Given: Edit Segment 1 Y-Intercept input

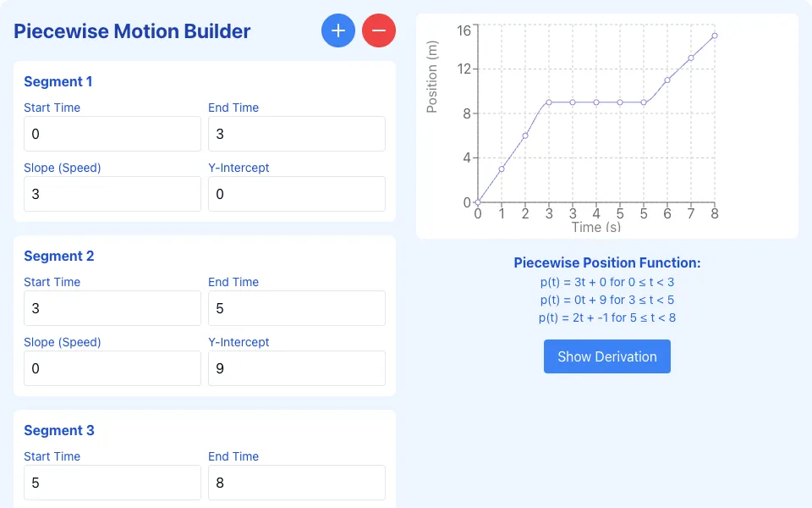Looking at the screenshot, I should tap(297, 194).
